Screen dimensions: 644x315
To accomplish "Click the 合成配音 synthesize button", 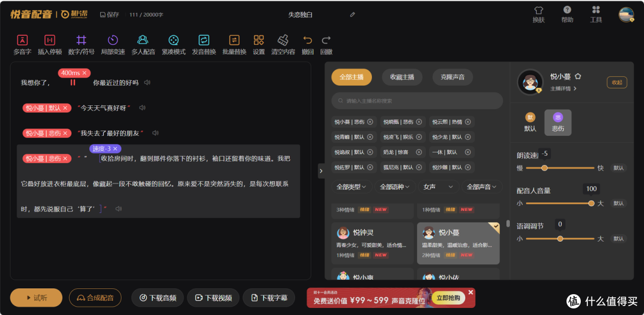I will click(95, 298).
